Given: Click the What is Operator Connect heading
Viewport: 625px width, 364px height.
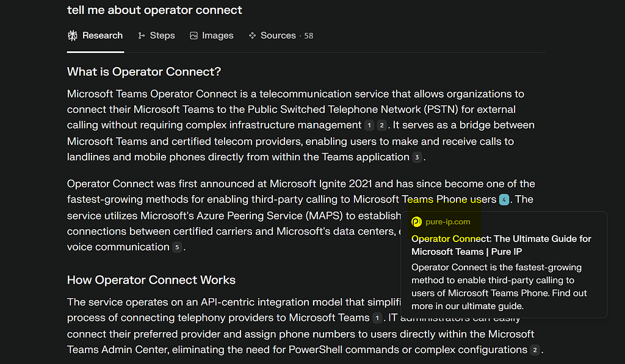Looking at the screenshot, I should coord(144,72).
